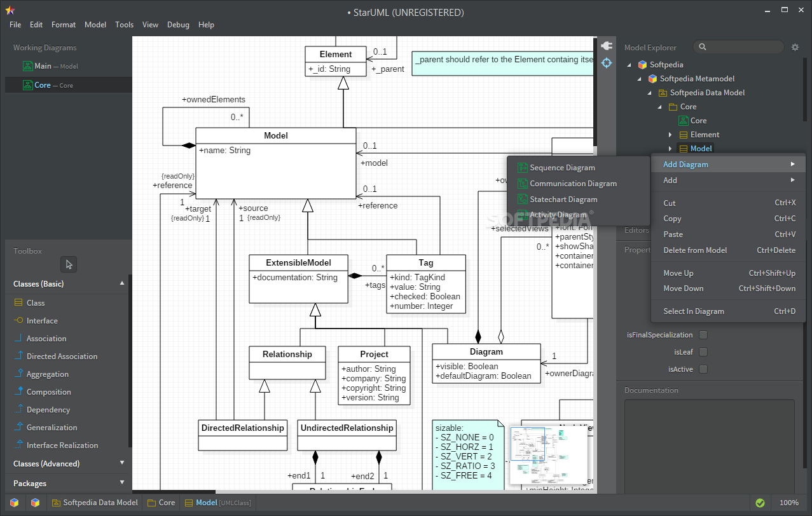Screen dimensions: 812x516
Task: Click Core breadcrumb in status bar
Action: (161, 503)
